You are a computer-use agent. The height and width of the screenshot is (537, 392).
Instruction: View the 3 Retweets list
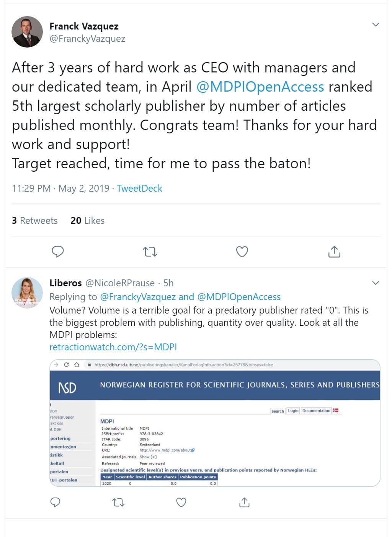click(x=35, y=220)
